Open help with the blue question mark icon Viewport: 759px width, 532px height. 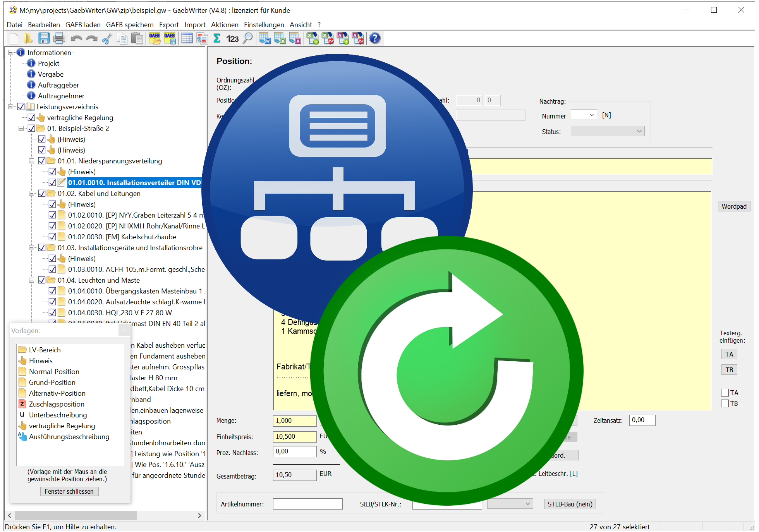(375, 38)
